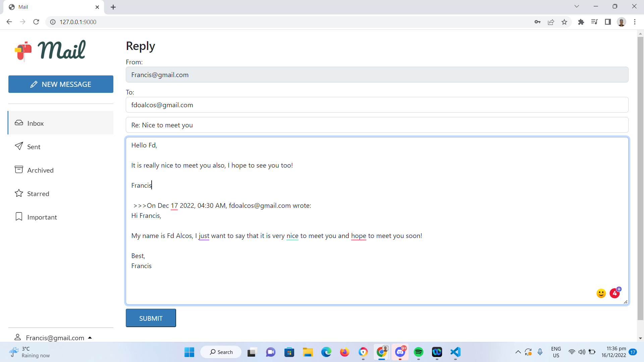Click the emoji smiley icon in message box

click(601, 293)
